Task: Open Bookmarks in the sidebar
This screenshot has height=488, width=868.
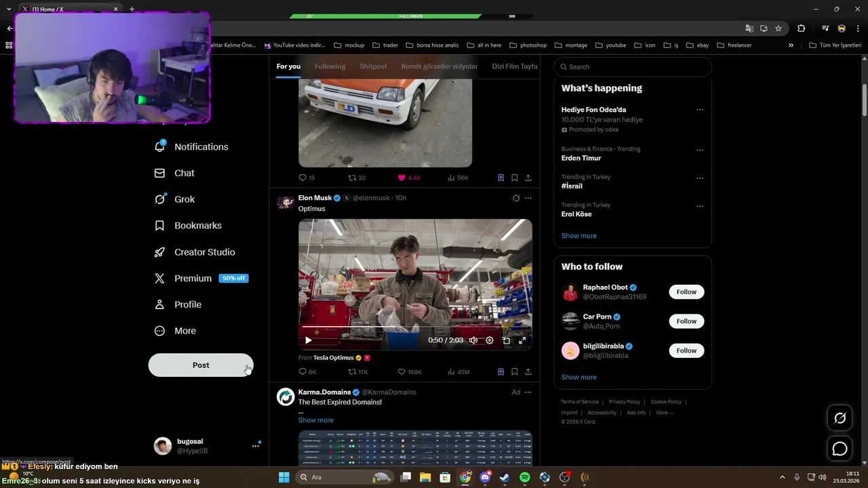Action: 188,226
